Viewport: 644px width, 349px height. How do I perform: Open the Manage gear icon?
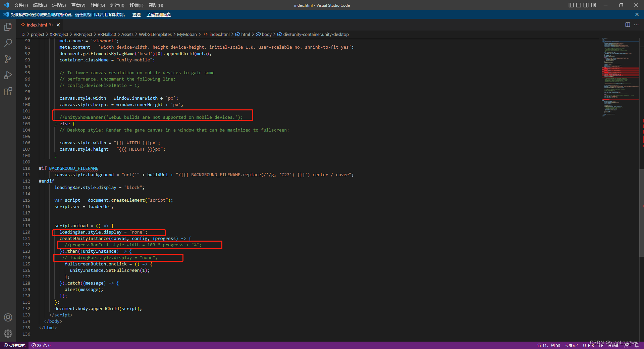pyautogui.click(x=8, y=334)
